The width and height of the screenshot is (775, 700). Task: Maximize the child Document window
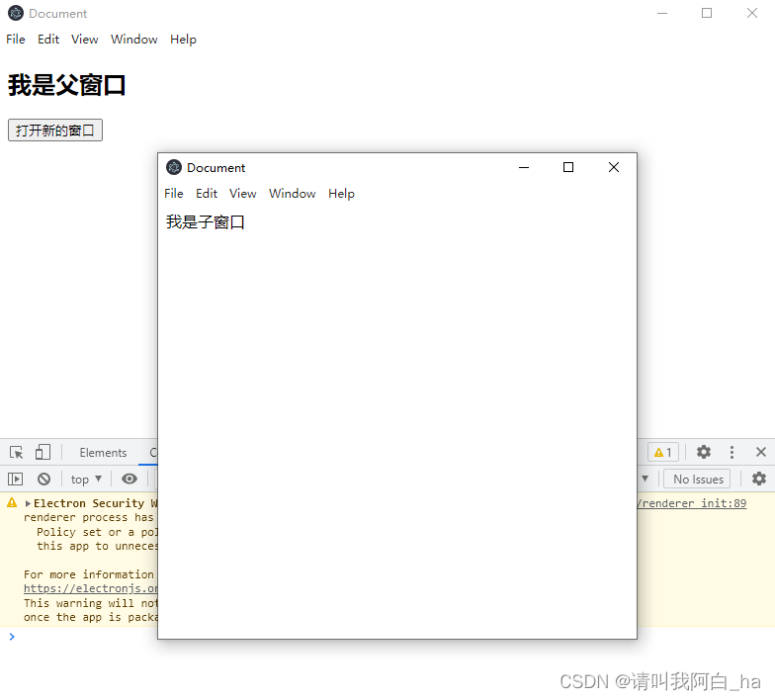tap(568, 167)
